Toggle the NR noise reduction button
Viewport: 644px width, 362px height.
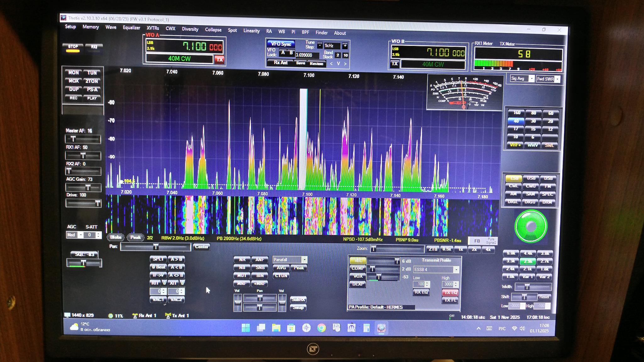[x=242, y=260]
